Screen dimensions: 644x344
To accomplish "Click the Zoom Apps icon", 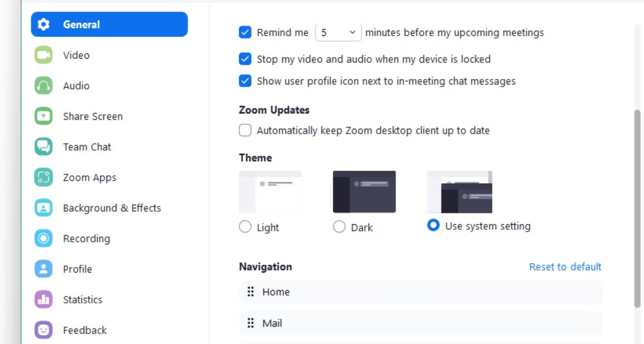I will click(43, 177).
